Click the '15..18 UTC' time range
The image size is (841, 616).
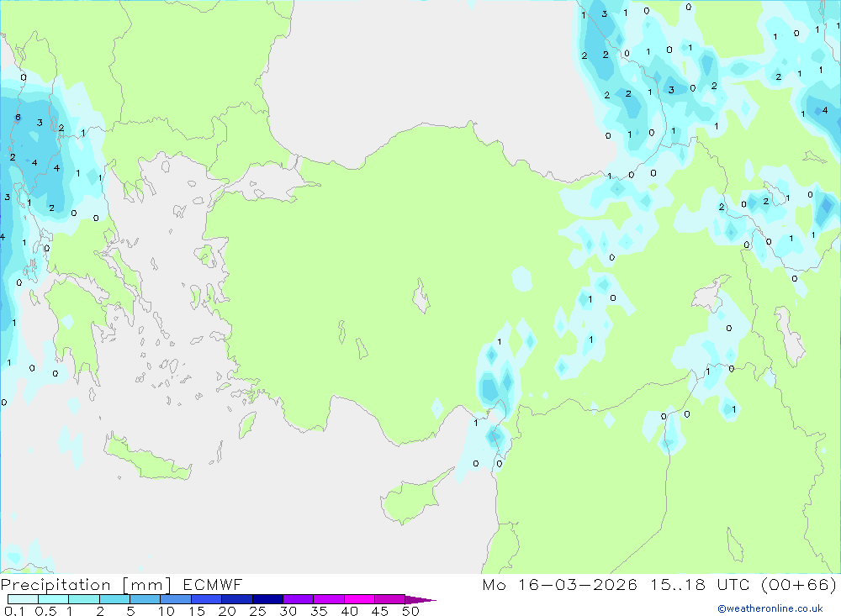(700, 584)
